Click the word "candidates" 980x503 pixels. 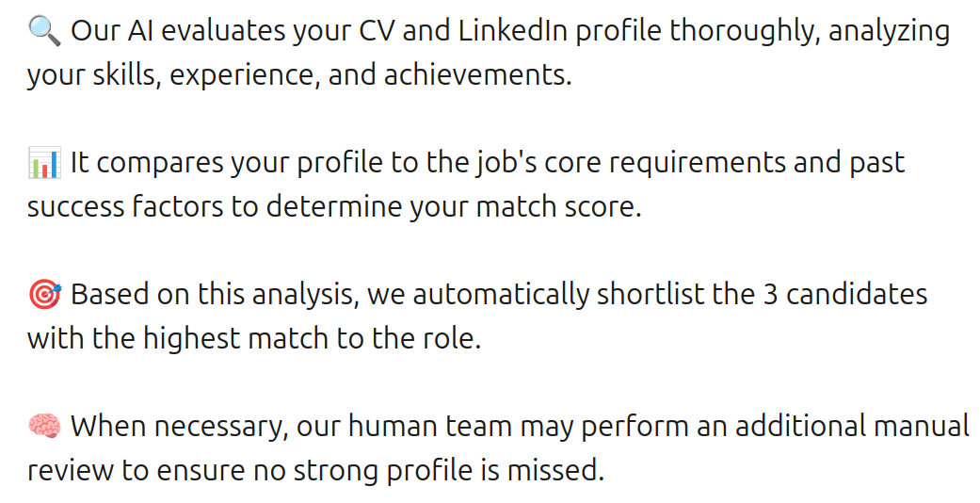[857, 295]
